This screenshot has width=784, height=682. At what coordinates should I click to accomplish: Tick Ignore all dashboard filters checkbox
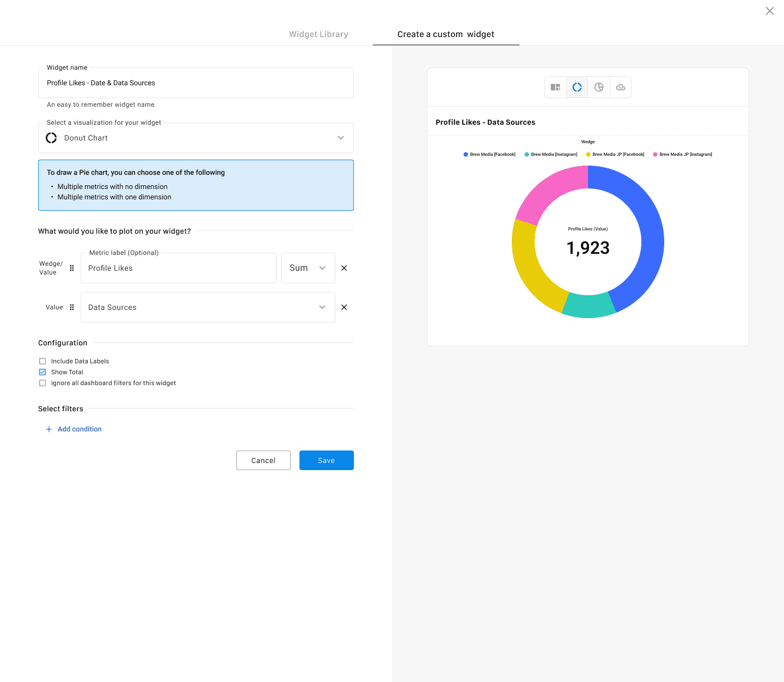click(42, 383)
